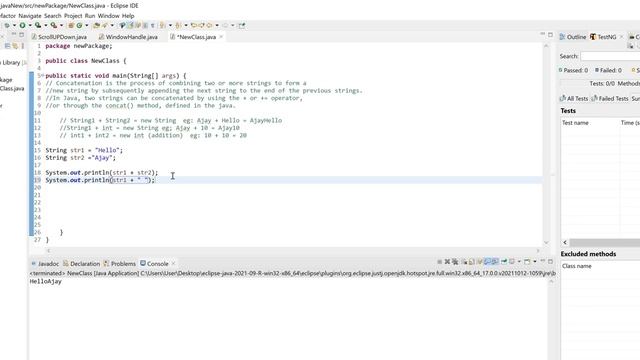This screenshot has width=640, height=360.
Task: Click the Back navigation arrow in toolbar
Action: 209,25
